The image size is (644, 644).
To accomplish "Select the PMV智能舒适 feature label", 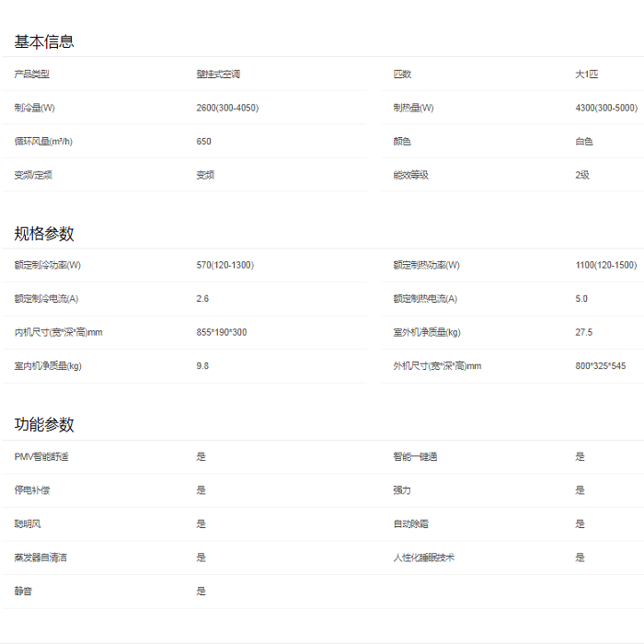I will pos(41,456).
